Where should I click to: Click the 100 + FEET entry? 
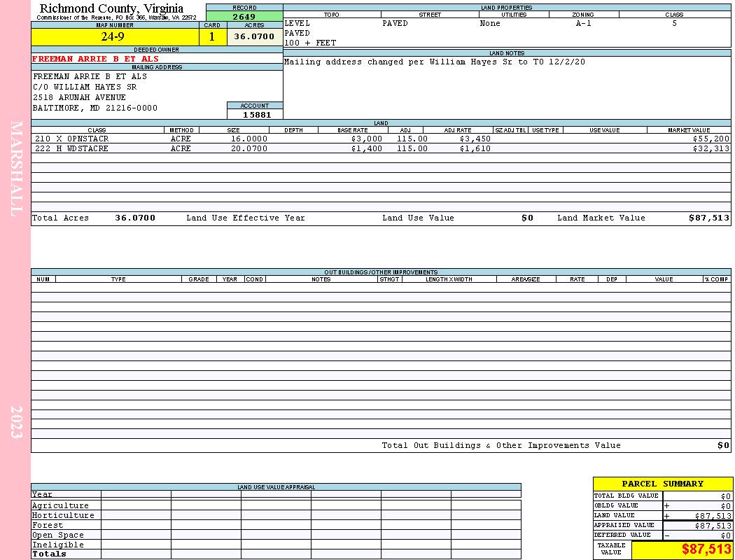[310, 43]
